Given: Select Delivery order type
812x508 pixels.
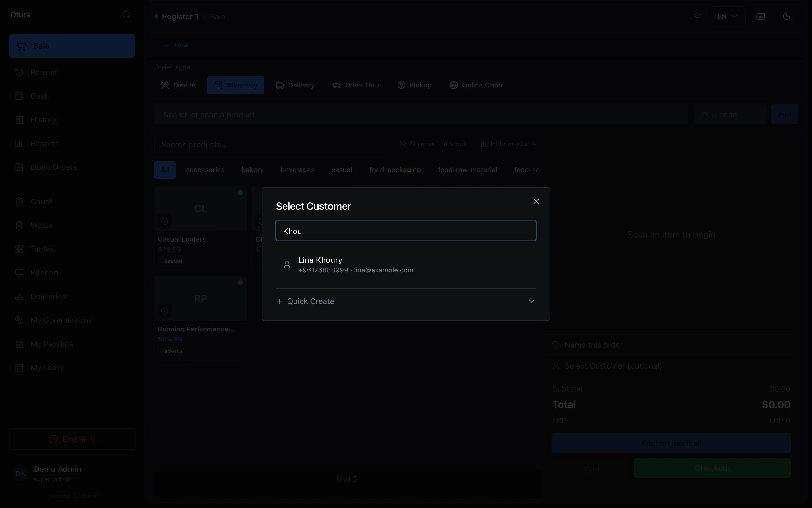Looking at the screenshot, I should 295,85.
